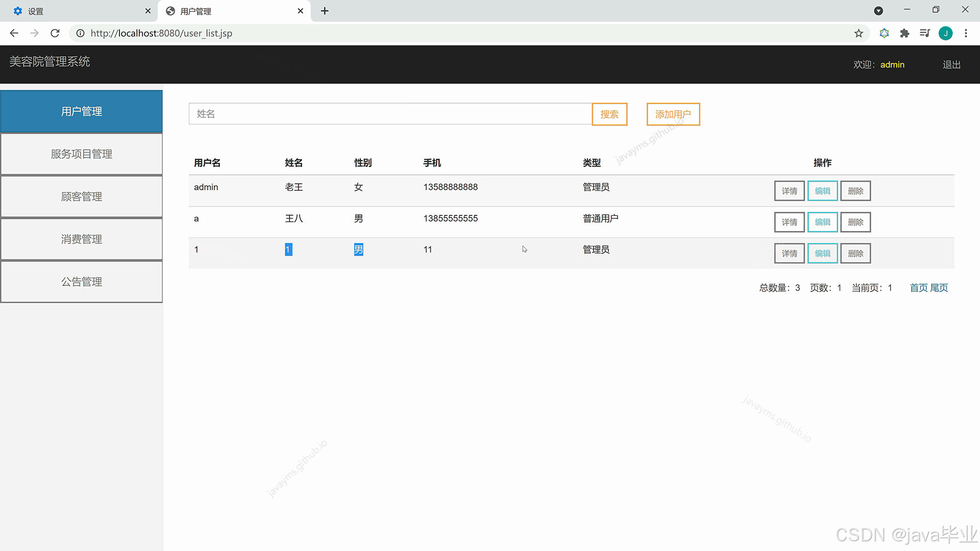This screenshot has height=551, width=980.
Task: Click 编辑 for the row with phone 11
Action: [822, 253]
